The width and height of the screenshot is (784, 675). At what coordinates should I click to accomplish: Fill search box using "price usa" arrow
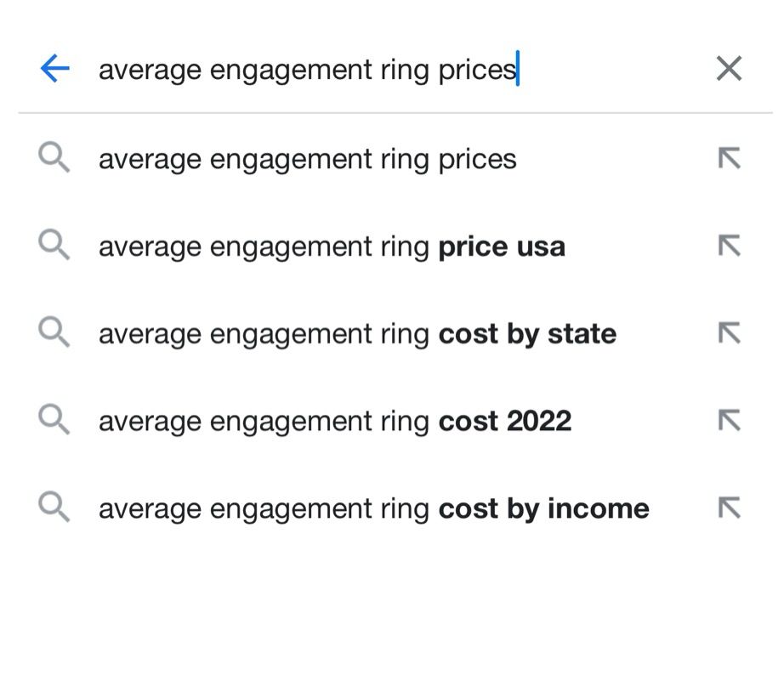(729, 246)
